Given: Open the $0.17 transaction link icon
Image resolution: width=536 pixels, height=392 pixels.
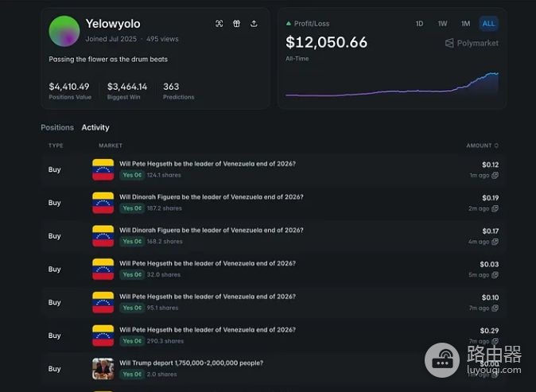Looking at the screenshot, I should pyautogui.click(x=495, y=242).
